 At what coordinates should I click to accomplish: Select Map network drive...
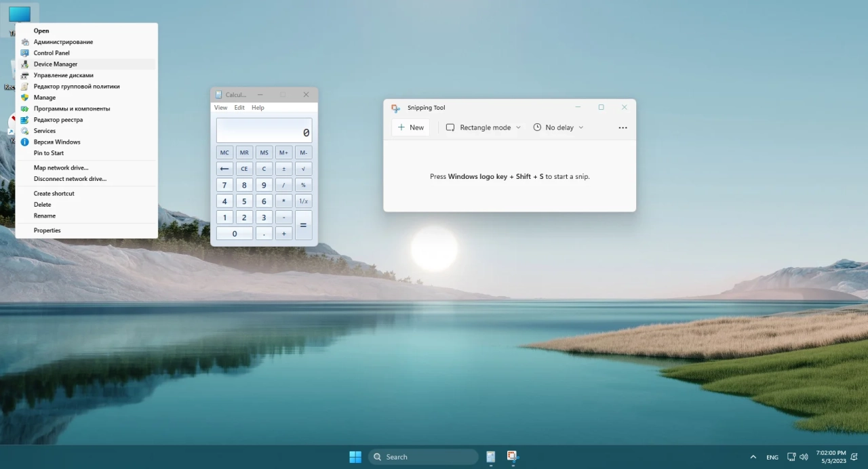tap(87, 167)
